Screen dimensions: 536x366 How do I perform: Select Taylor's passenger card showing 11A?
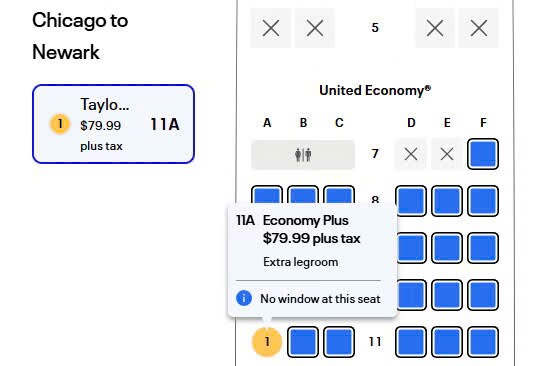(113, 124)
